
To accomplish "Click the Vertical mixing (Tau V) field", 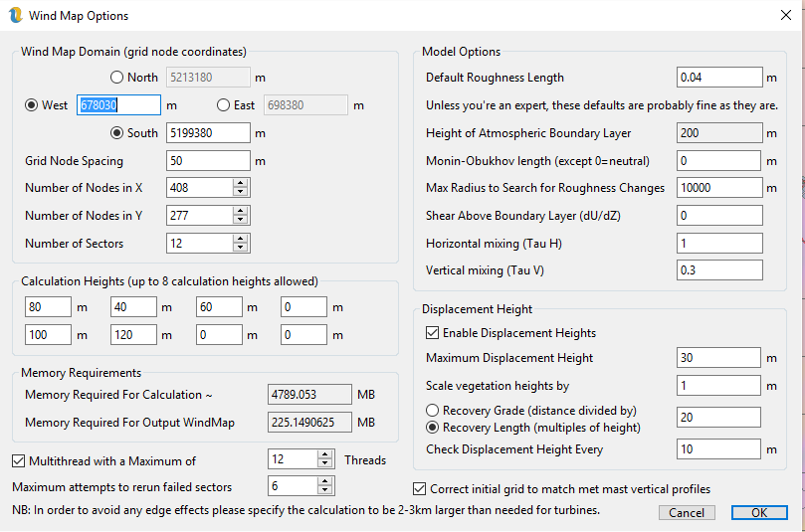I will 718,270.
